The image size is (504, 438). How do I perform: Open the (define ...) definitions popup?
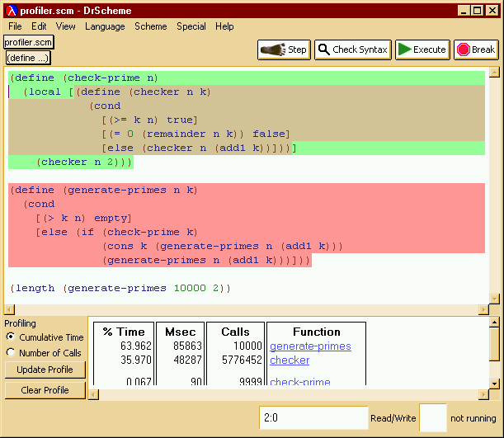28,58
